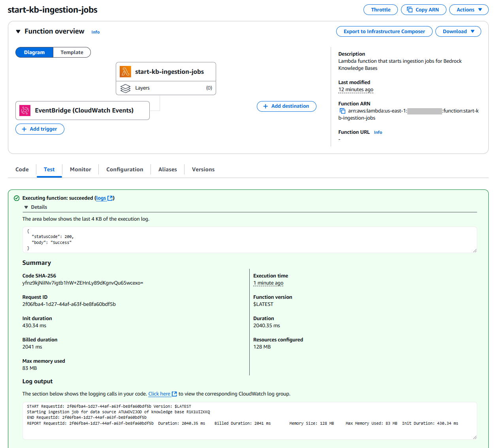Click the 'Starting ingestion job' log line
Viewport: 497px width, 448px height.
pyautogui.click(x=119, y=412)
